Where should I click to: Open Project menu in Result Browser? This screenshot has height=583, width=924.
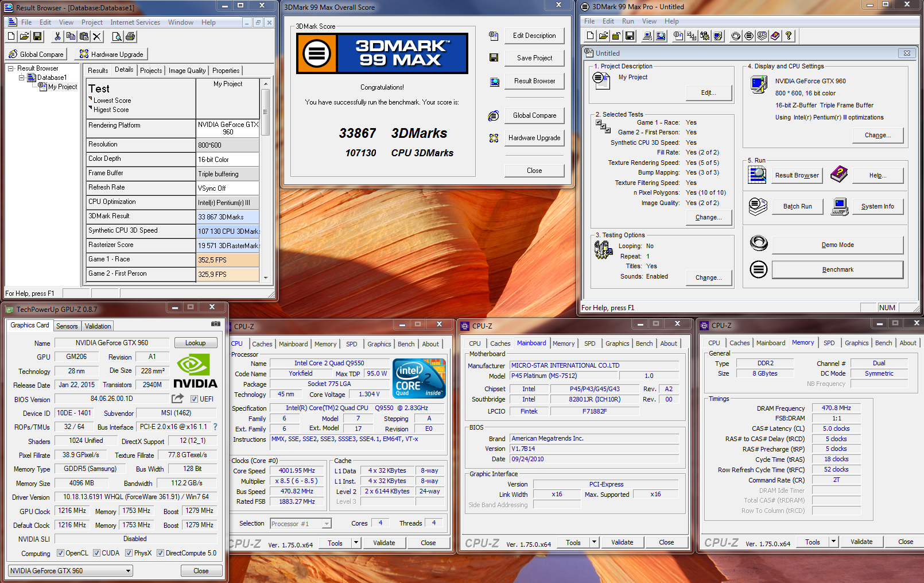pos(92,22)
